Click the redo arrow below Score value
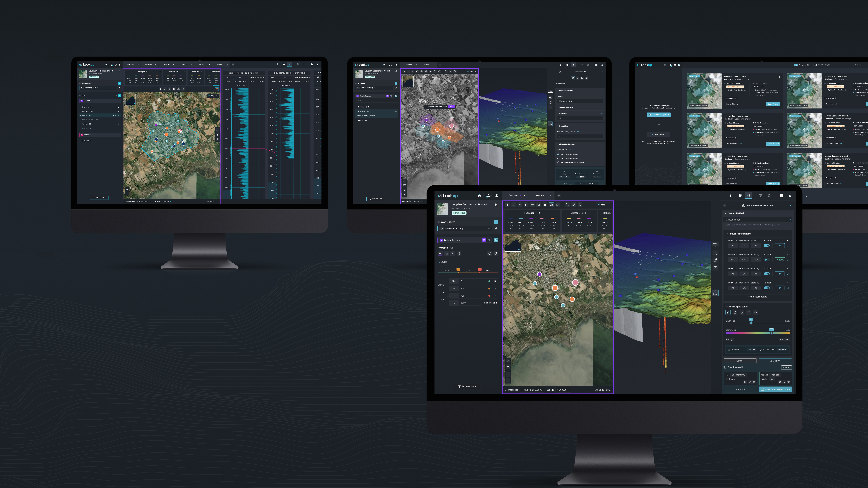This screenshot has width=868, height=488. pyautogui.click(x=732, y=339)
